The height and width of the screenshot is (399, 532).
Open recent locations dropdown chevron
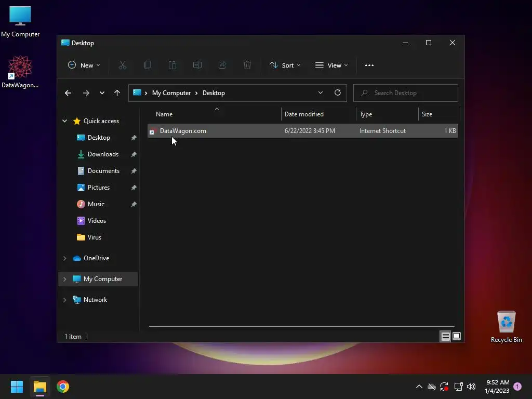coord(102,93)
